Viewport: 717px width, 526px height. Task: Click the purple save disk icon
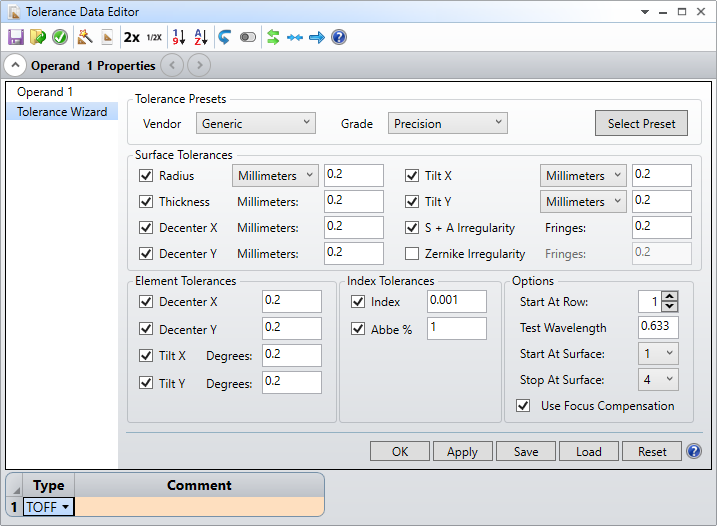click(16, 37)
